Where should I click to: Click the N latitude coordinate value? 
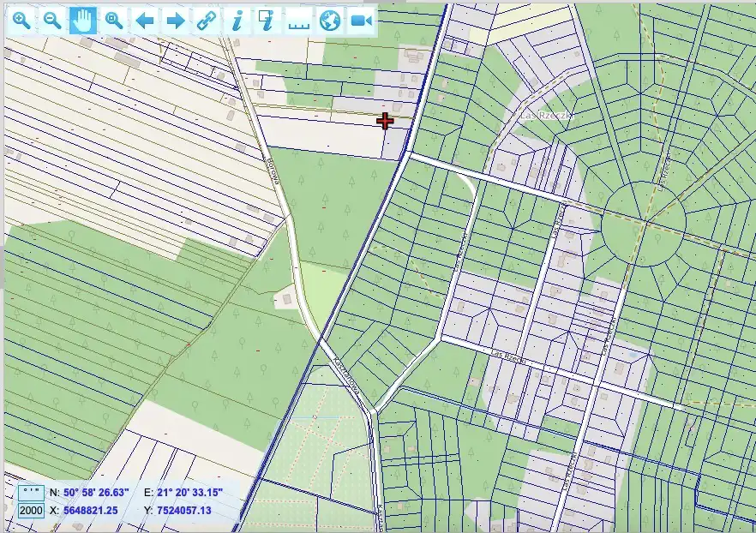pyautogui.click(x=95, y=493)
